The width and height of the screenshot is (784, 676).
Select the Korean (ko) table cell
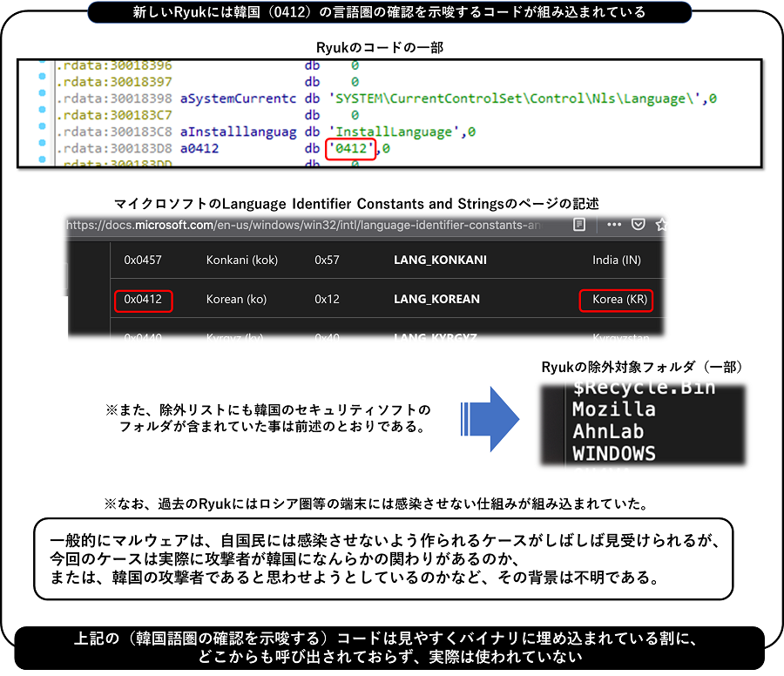(236, 300)
